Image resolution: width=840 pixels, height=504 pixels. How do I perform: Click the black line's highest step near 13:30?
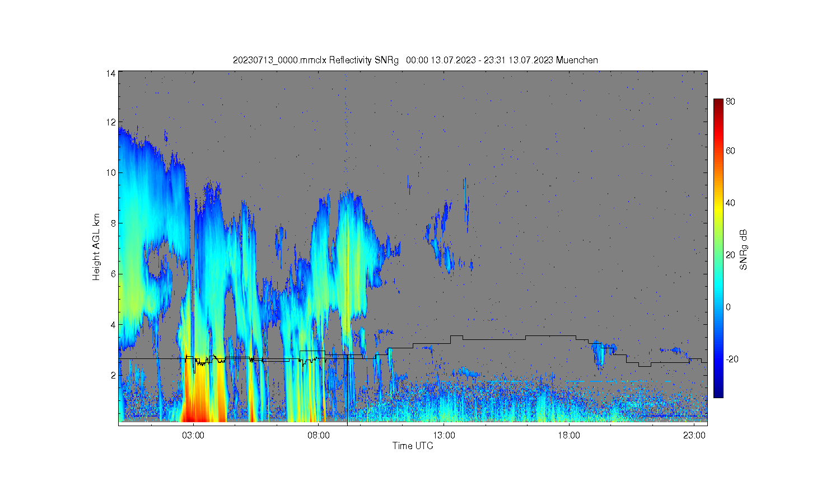(x=456, y=336)
